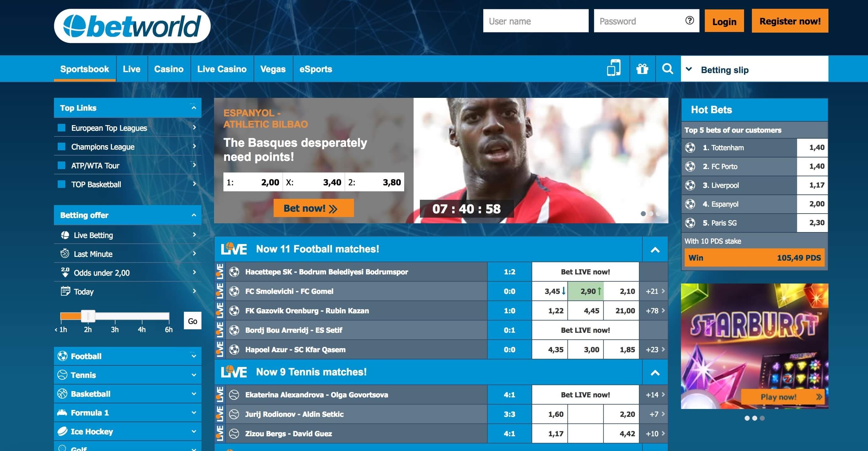Viewport: 868px width, 451px height.
Task: Select draw odds 3,40 in banner
Action: (314, 182)
